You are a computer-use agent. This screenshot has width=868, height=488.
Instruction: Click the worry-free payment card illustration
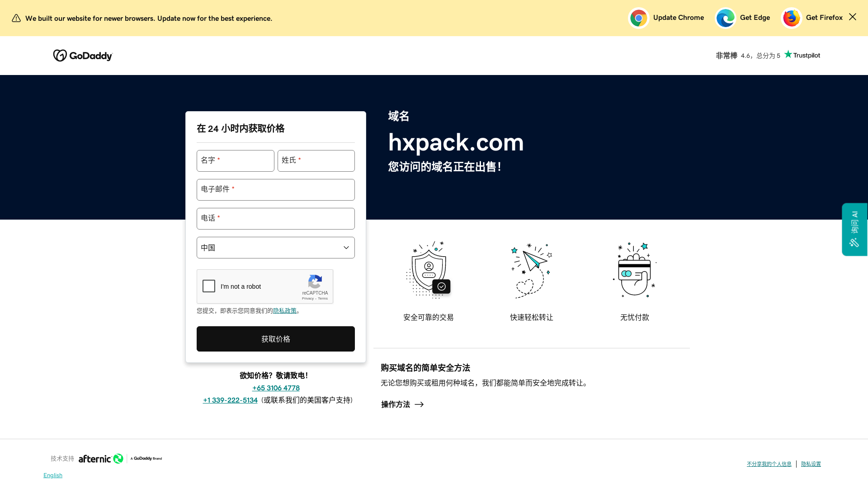pos(634,270)
